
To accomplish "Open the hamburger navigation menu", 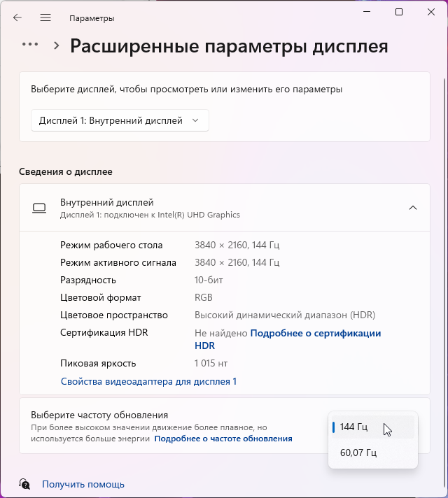I will pos(45,17).
